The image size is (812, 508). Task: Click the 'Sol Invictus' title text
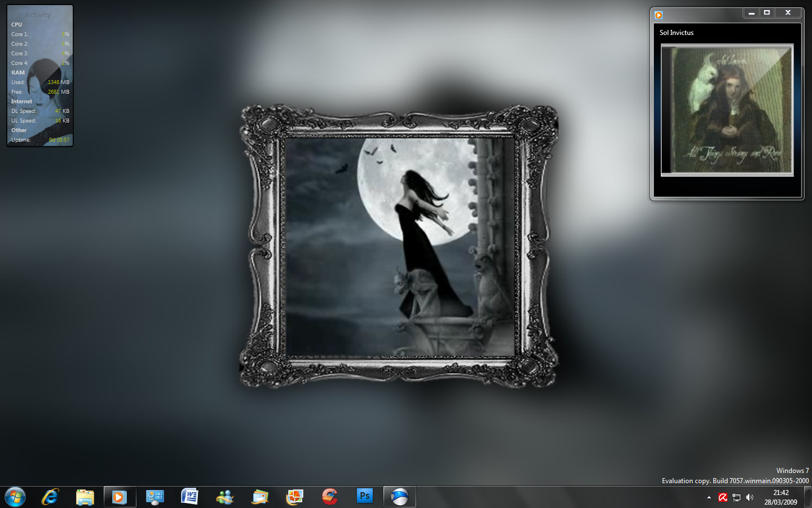[677, 33]
